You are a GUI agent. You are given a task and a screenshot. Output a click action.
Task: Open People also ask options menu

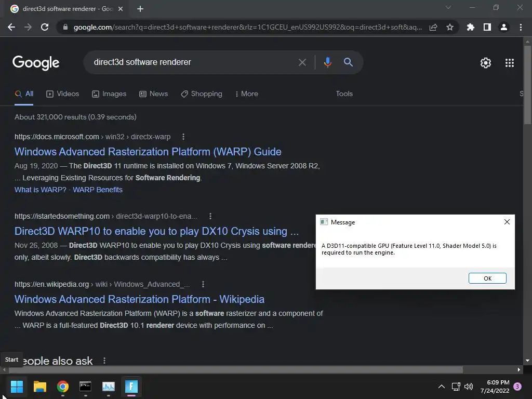click(x=104, y=361)
